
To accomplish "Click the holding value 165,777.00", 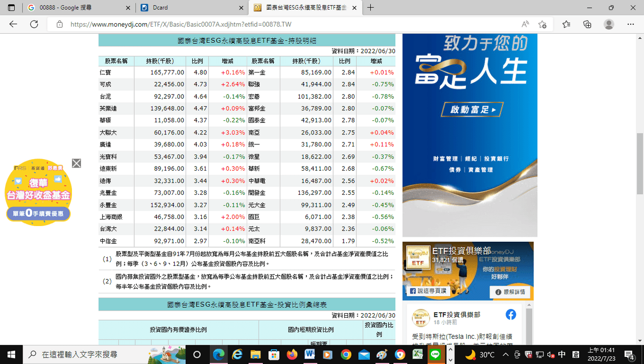I will 168,72.
